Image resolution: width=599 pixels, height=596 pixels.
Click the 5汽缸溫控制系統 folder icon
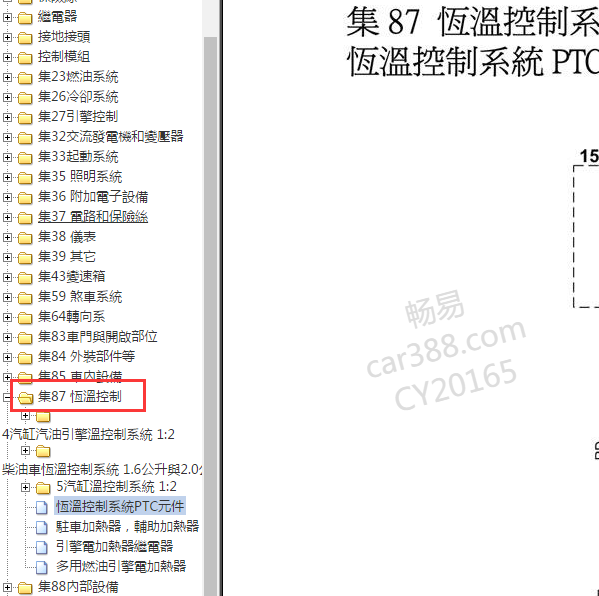tap(43, 487)
